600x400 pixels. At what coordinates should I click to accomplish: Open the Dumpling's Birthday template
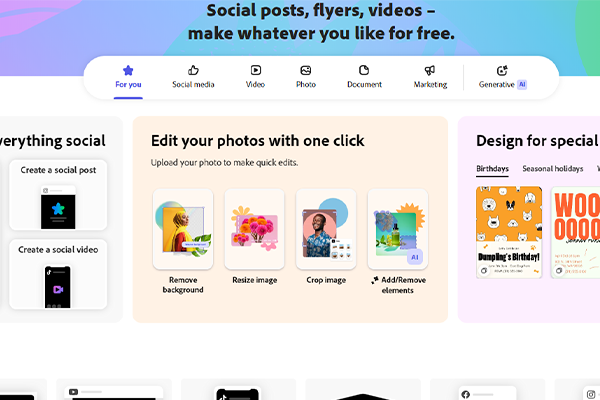[x=509, y=232]
